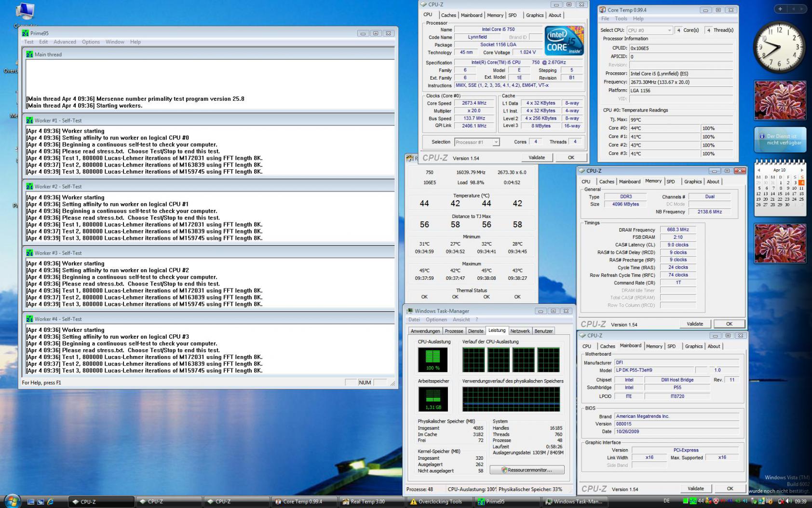Click the Prime95 icon in its title bar
The width and height of the screenshot is (812, 508).
[26, 33]
